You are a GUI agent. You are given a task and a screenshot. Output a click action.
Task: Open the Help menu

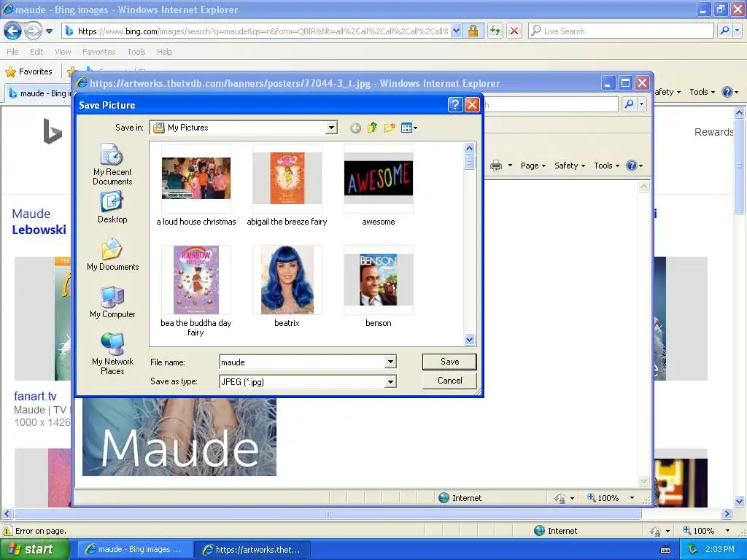(164, 52)
